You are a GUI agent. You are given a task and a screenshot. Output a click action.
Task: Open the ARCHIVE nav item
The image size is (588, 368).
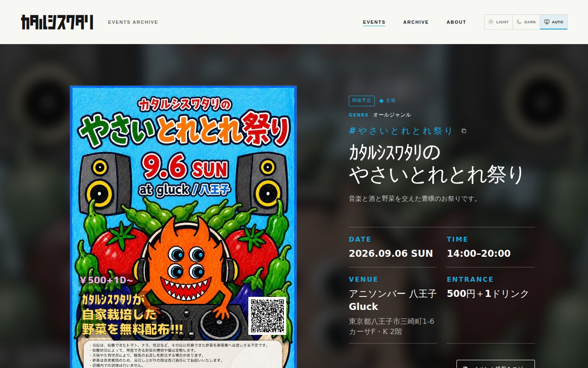coord(416,22)
